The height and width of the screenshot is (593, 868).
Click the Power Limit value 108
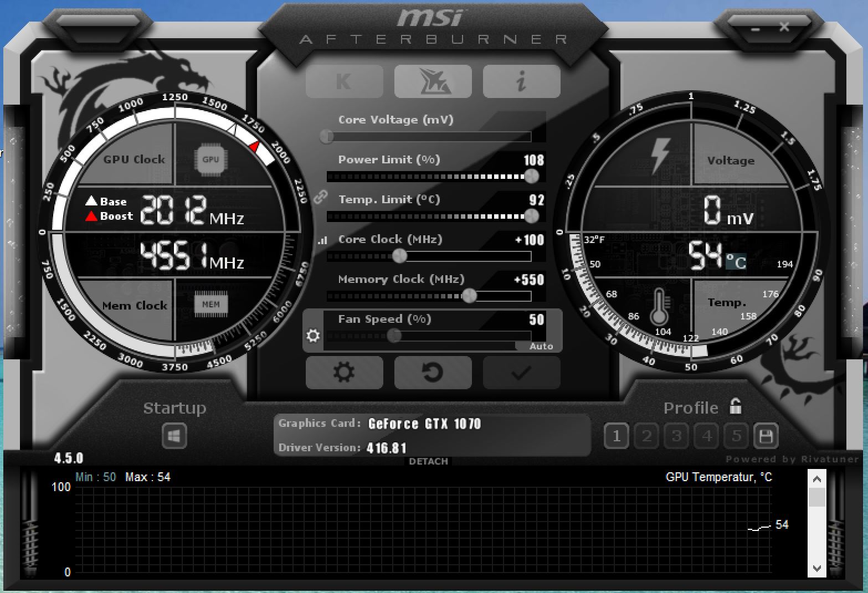[x=534, y=161]
